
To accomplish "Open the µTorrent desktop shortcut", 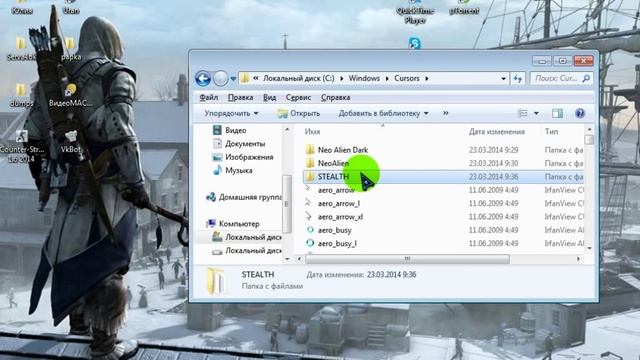I will coord(464,7).
